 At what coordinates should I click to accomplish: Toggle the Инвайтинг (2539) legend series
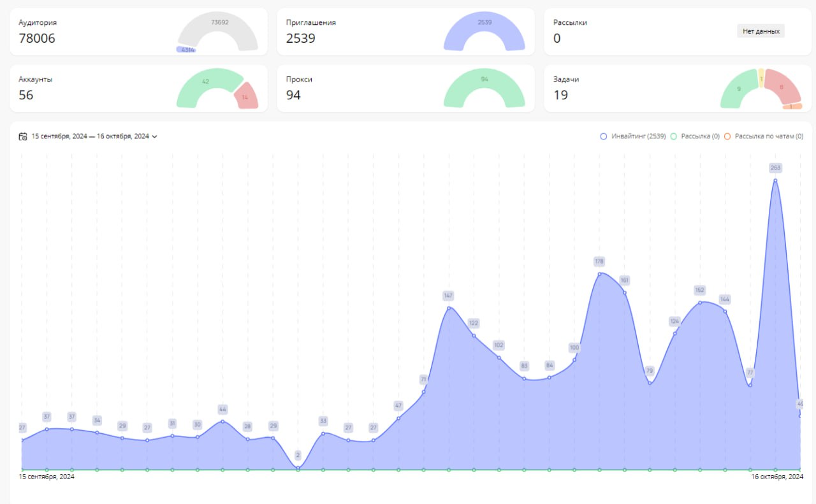point(634,136)
